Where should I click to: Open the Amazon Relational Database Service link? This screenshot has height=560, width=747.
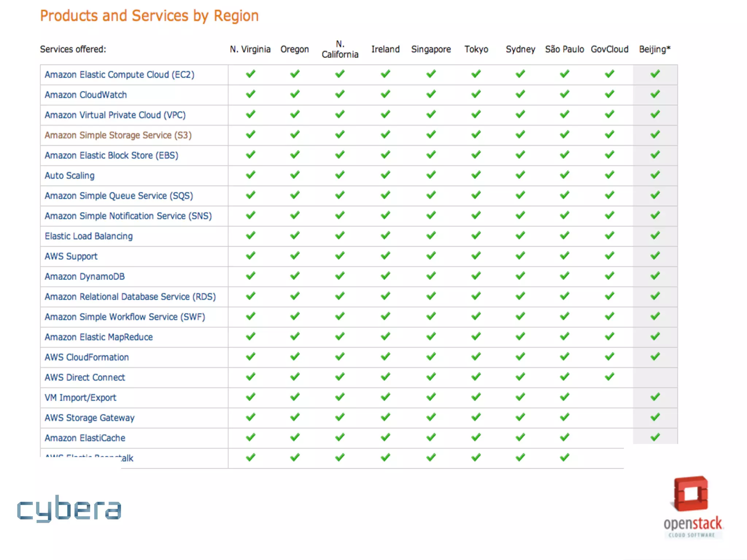[130, 297]
